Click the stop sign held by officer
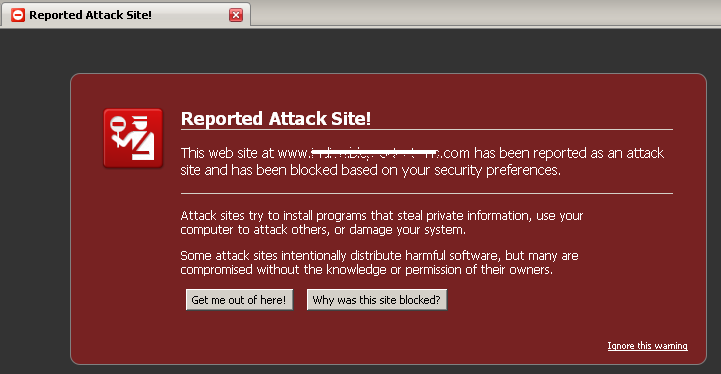The width and height of the screenshot is (721, 374). [118, 123]
